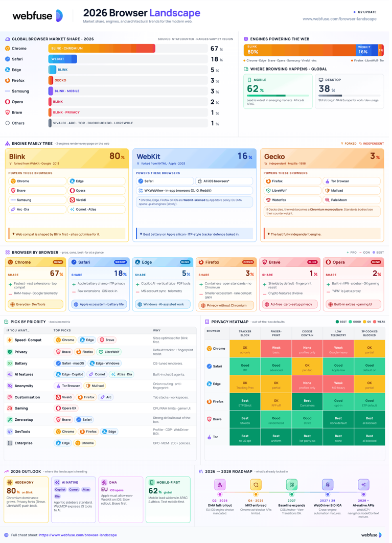Click the battery icon in the Battery priority row
The height and width of the screenshot is (543, 392).
[x=10, y=363]
